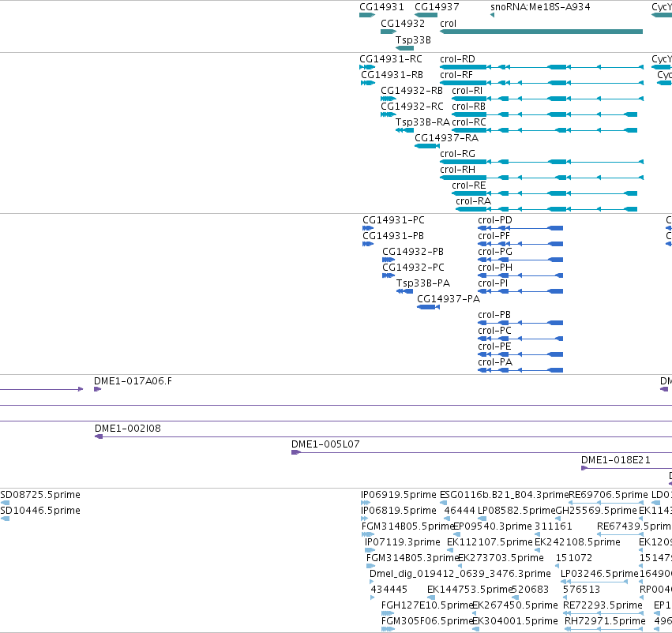Select the CG14931-RB transcript label
Viewport: 672px width, 633px height.
(392, 74)
